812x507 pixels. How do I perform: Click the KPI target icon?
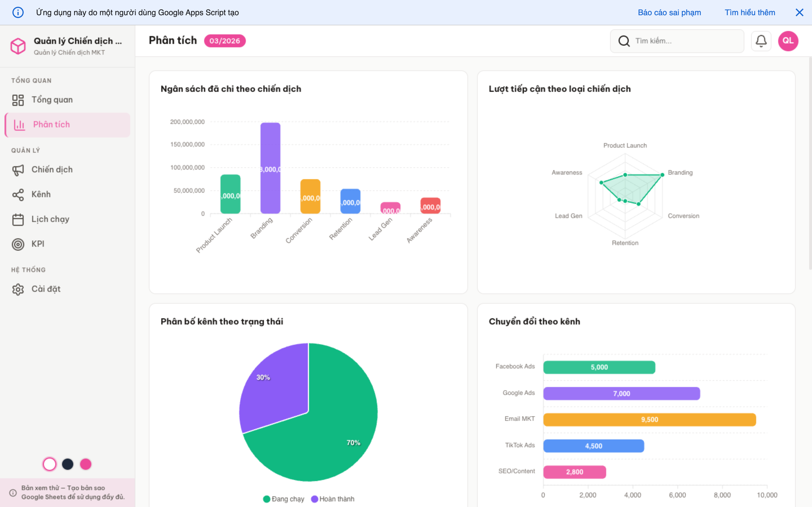click(x=18, y=244)
